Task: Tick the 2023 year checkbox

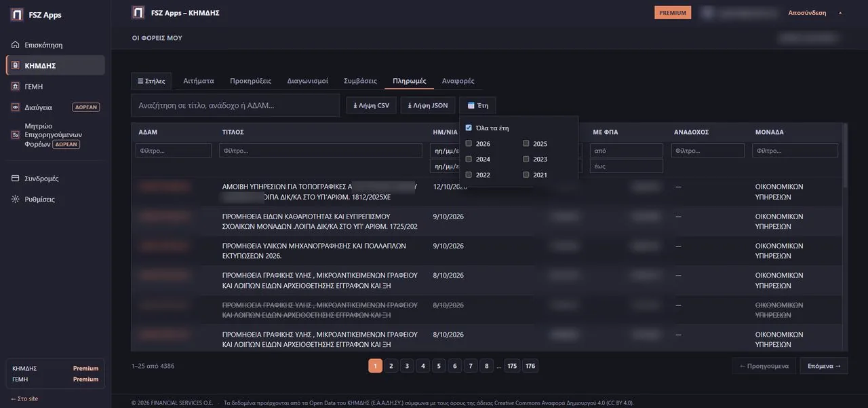Action: (x=526, y=159)
